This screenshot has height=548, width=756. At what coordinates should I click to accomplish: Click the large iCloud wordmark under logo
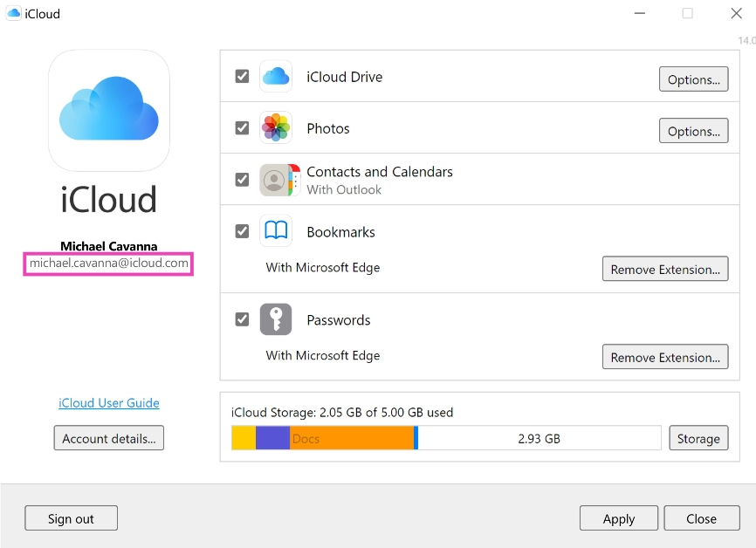click(109, 199)
